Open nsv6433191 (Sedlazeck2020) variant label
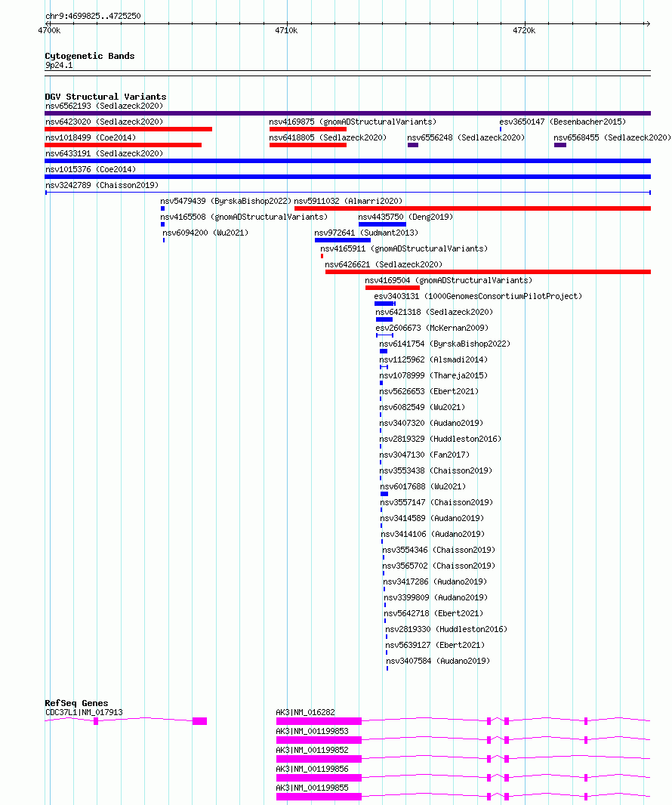This screenshot has height=805, width=672. pos(104,153)
